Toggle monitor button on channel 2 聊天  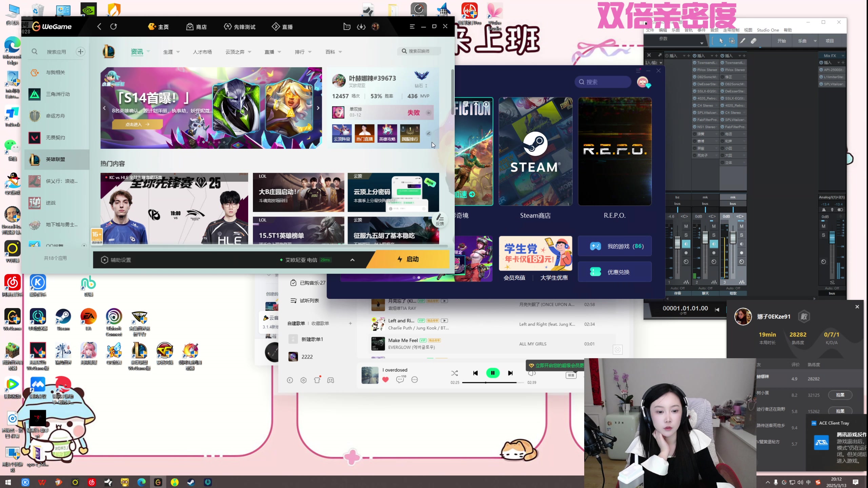(714, 244)
